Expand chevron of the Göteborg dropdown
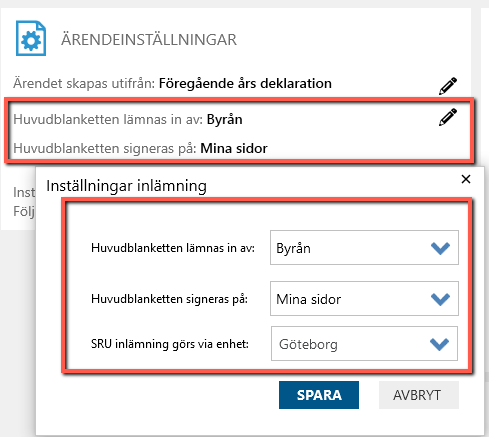This screenshot has width=489, height=437. pyautogui.click(x=439, y=344)
